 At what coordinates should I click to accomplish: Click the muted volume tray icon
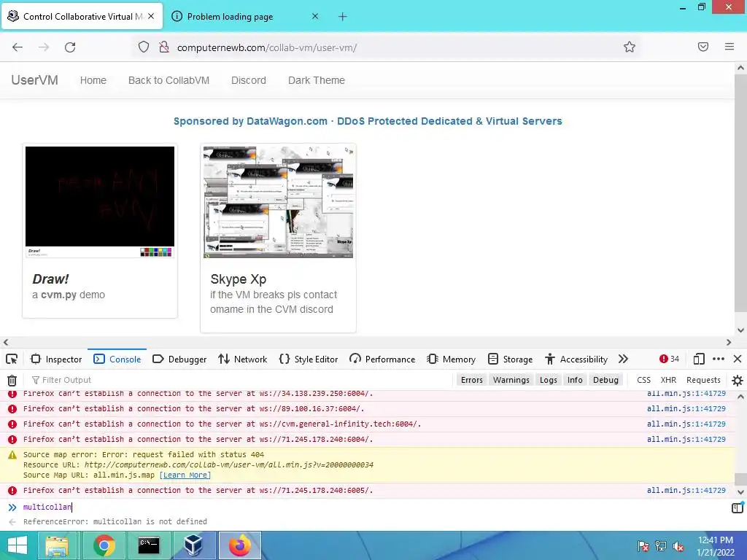678,546
